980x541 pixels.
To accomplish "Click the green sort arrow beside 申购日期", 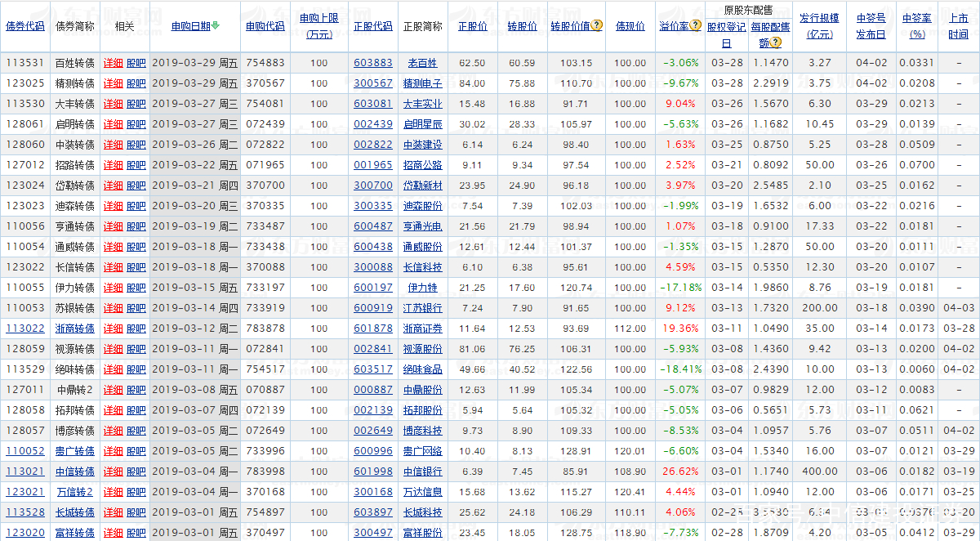I will click(x=216, y=26).
